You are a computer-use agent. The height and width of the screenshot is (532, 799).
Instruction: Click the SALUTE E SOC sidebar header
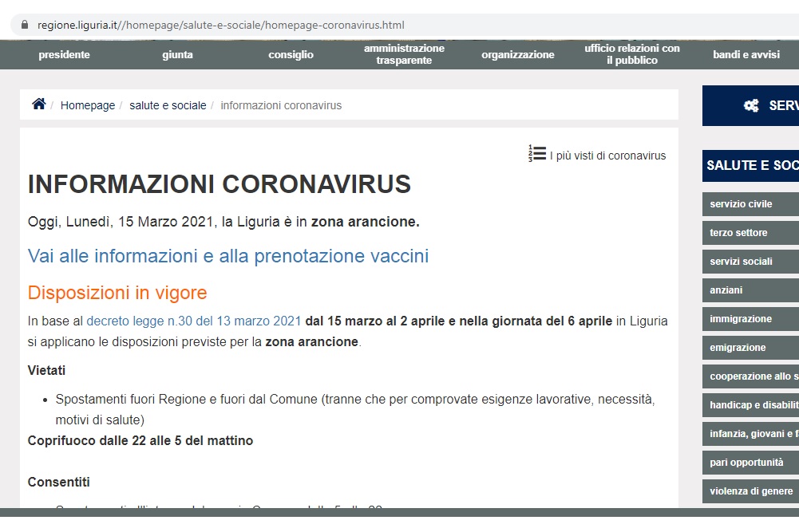(x=750, y=165)
